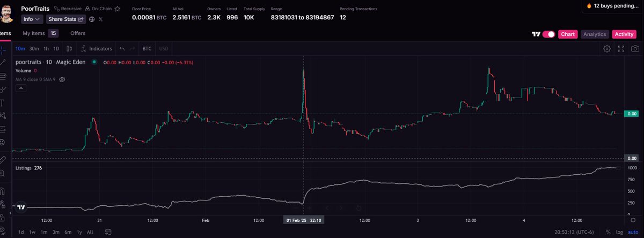Switch to the Offers tab

tap(78, 33)
